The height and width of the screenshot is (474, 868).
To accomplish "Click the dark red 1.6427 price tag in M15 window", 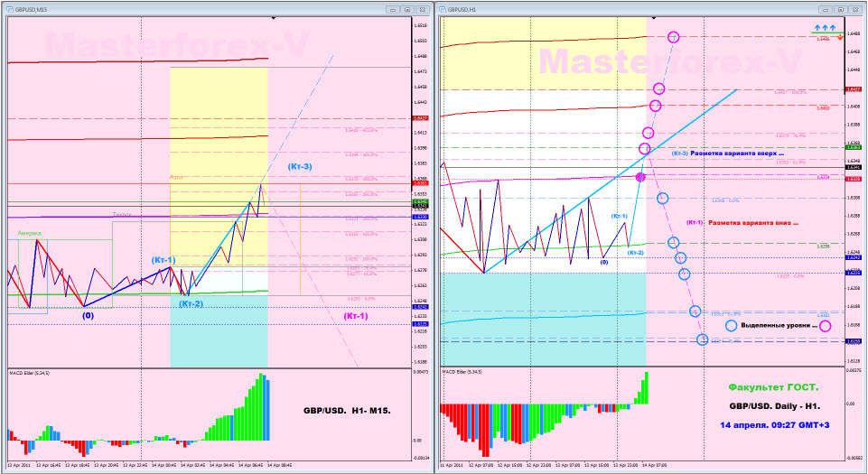I will (420, 118).
